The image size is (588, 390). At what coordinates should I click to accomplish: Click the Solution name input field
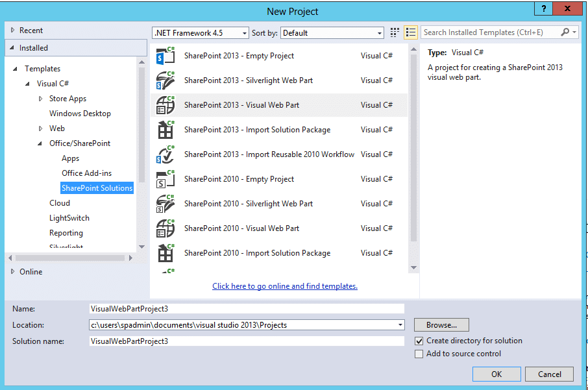(247, 341)
